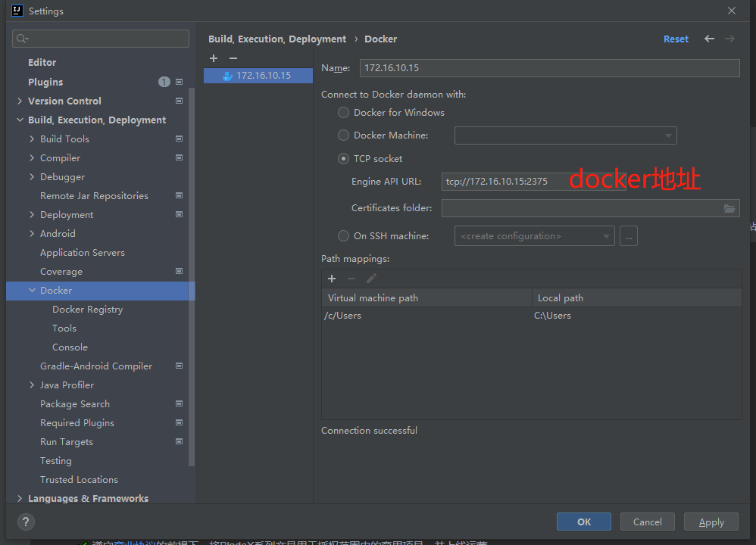
Task: Click OK to confirm settings
Action: pyautogui.click(x=584, y=522)
